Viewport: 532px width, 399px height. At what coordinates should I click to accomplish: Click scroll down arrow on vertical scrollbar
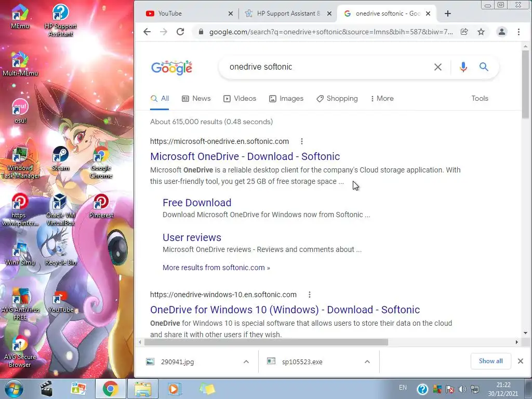pyautogui.click(x=525, y=333)
